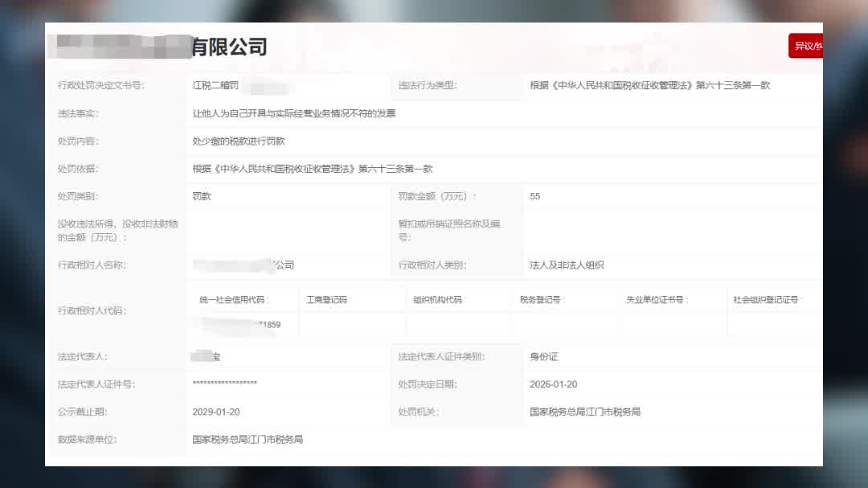Image resolution: width=868 pixels, height=488 pixels.
Task: Select the 行政处罚决定文书号 value starting 江税二稽罚
Action: click(x=215, y=85)
